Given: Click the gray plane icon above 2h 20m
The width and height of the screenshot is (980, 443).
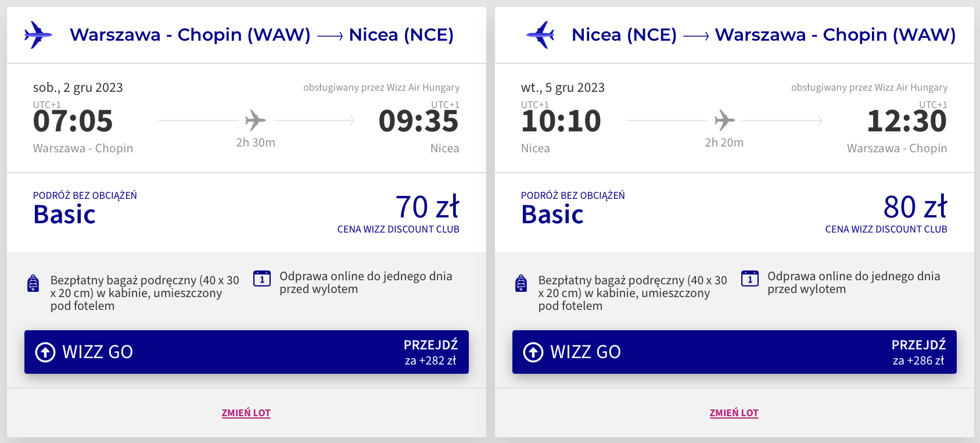Looking at the screenshot, I should coord(724,120).
